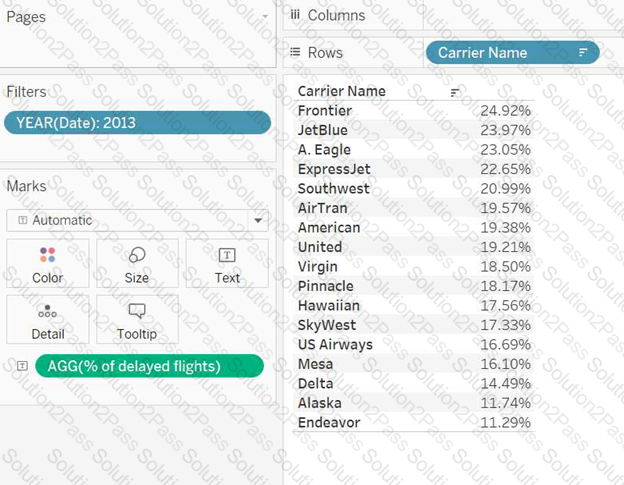
Task: Expand the Pages shelf dropdown arrow
Action: pos(264,18)
